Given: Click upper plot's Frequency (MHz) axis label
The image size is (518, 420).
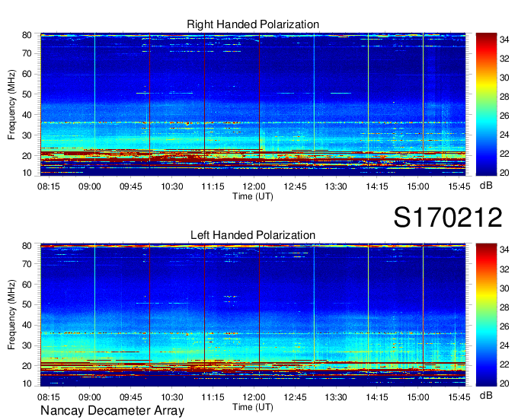Looking at the screenshot, I should [11, 104].
